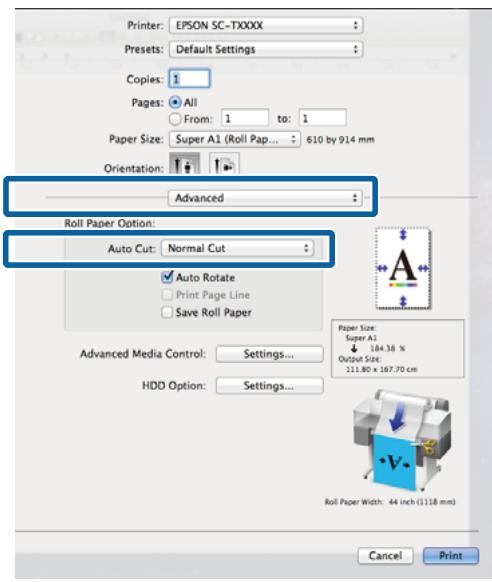The image size is (492, 582).
Task: Open the Presets dropdown
Action: (x=266, y=49)
